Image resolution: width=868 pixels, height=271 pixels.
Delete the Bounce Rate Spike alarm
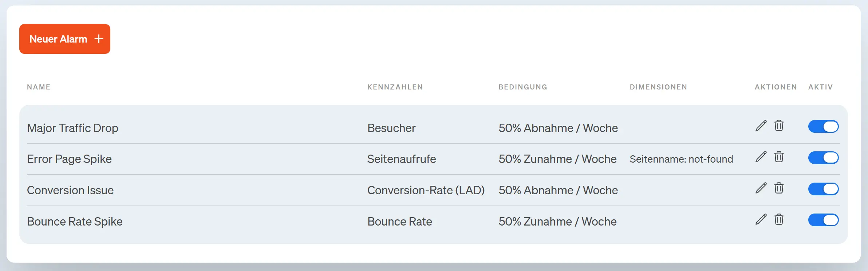point(779,220)
